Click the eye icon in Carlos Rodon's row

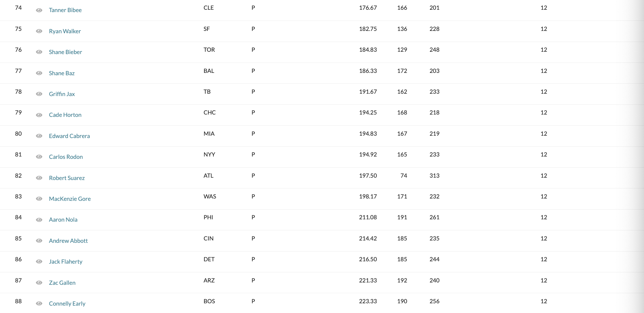(39, 157)
